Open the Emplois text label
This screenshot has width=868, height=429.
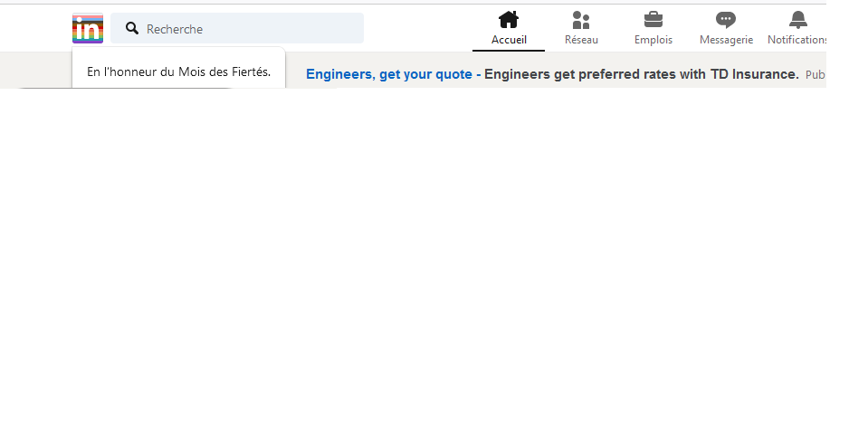(x=653, y=40)
